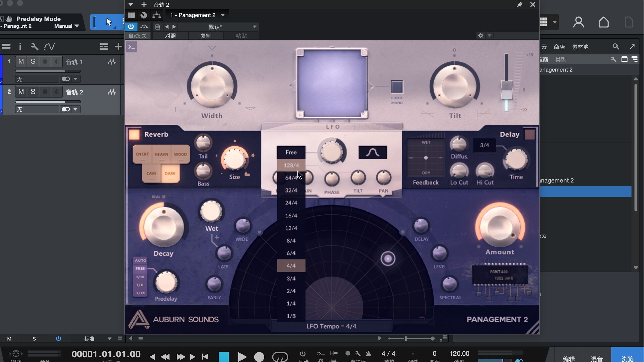Enable the Delay section toggle
The width and height of the screenshot is (644, 362).
530,135
